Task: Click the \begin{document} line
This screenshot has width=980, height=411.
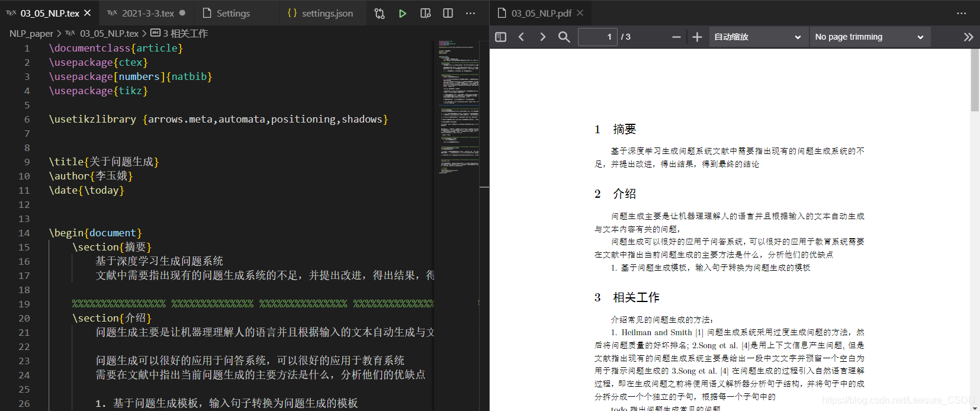Action: click(x=95, y=233)
